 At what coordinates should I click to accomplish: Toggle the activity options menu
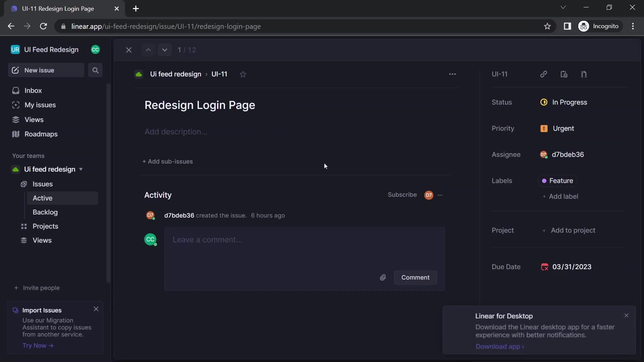click(440, 195)
